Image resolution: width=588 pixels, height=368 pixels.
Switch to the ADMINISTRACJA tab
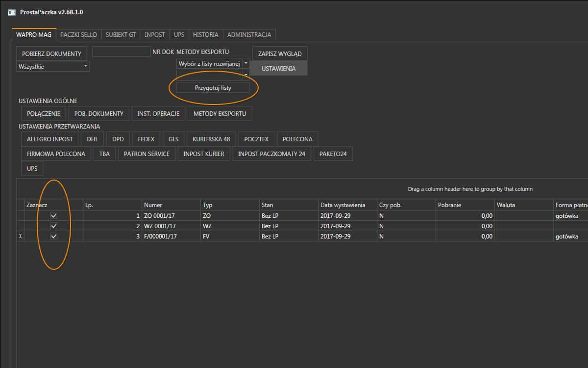[249, 35]
